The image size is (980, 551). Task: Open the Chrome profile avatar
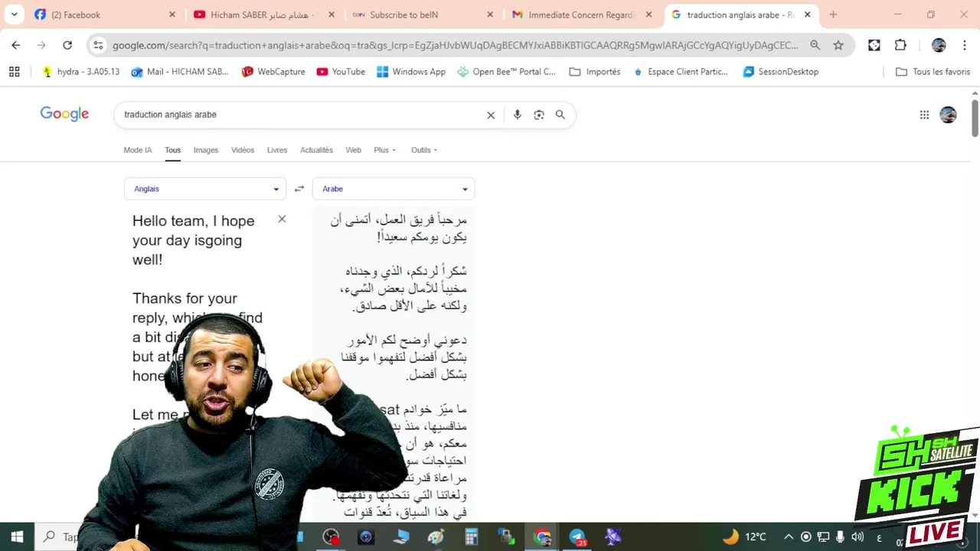pyautogui.click(x=939, y=45)
